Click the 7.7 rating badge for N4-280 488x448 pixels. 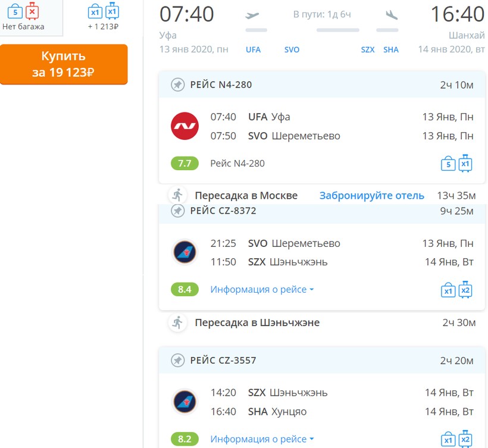click(x=184, y=164)
